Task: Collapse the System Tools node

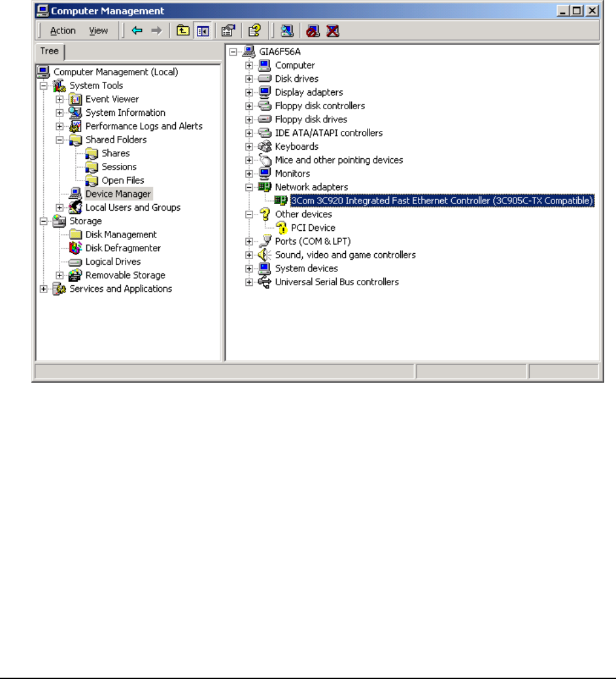Action: pyautogui.click(x=44, y=86)
